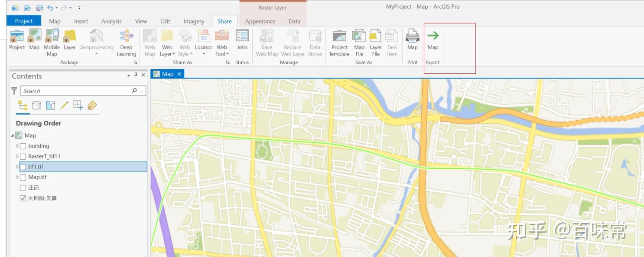Image resolution: width=644 pixels, height=257 pixels.
Task: Export the map using the Export Map icon
Action: pos(433,41)
